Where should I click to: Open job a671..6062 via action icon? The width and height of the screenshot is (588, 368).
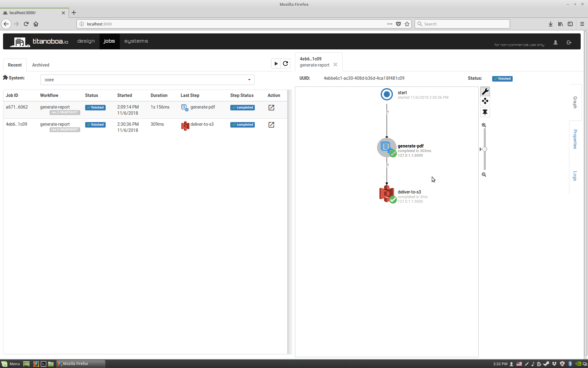271,108
